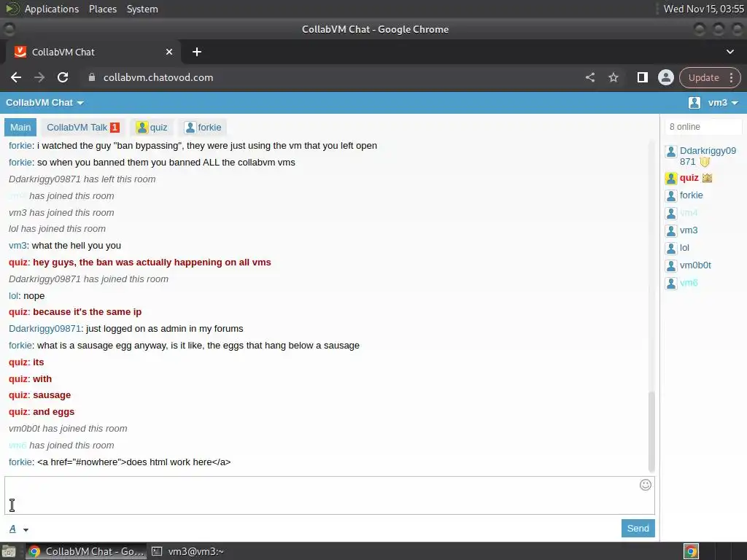
Task: Click the yellow avatar next to quiz in the user list
Action: pos(671,179)
